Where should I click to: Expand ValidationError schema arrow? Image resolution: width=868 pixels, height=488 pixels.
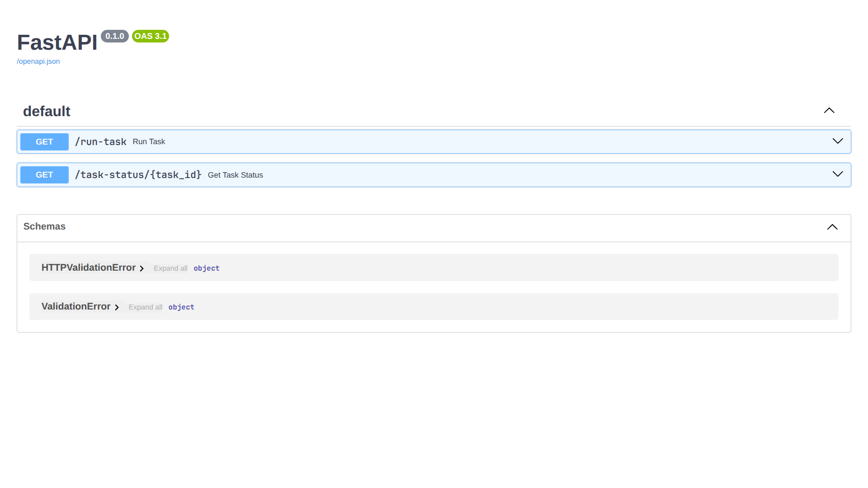(x=117, y=307)
